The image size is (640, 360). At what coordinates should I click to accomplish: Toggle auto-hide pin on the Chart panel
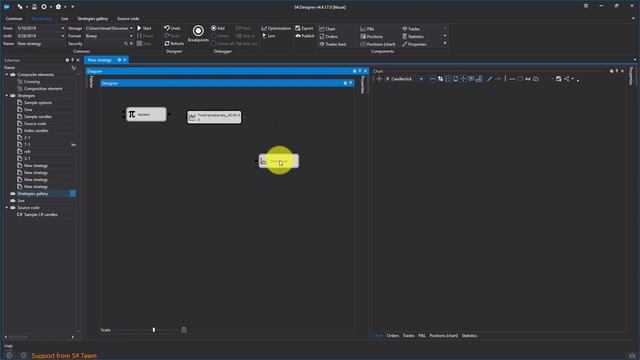tap(617, 71)
